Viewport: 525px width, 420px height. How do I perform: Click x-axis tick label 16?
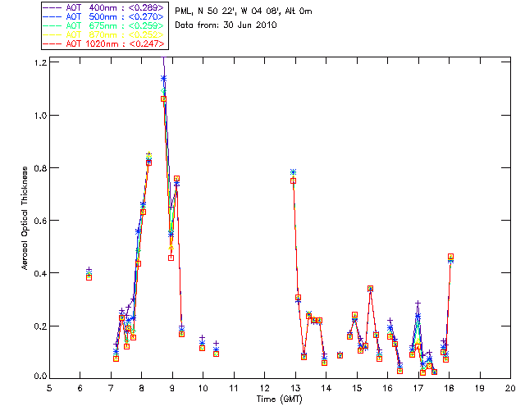tap(388, 388)
